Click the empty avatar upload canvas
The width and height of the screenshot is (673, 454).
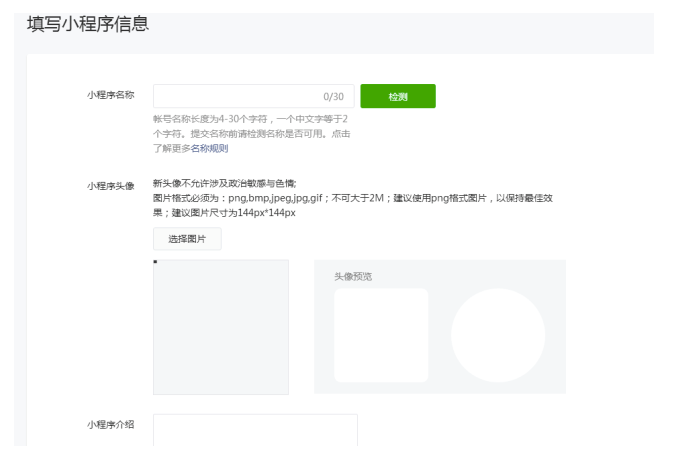pos(221,327)
